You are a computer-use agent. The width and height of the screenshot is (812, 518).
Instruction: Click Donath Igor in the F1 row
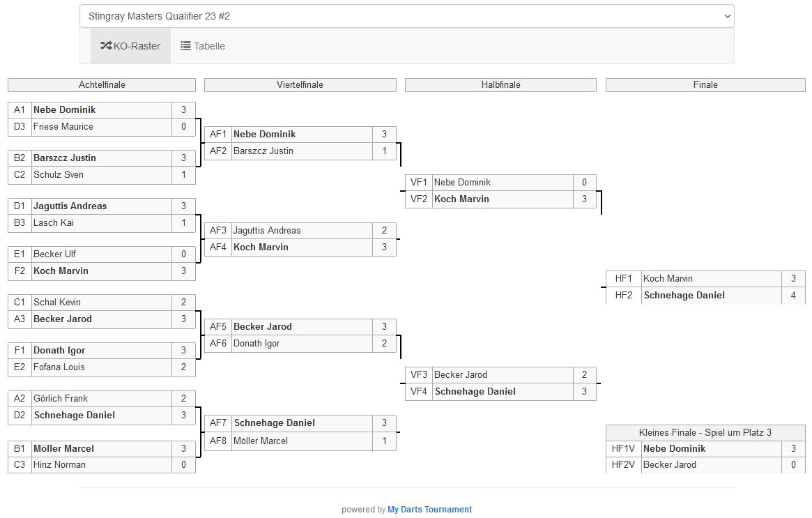(59, 351)
